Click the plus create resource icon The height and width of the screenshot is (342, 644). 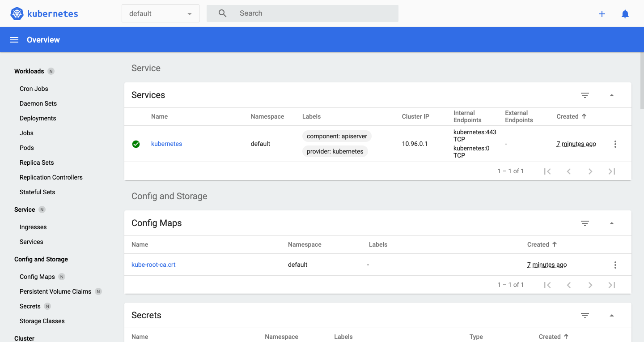click(x=602, y=14)
